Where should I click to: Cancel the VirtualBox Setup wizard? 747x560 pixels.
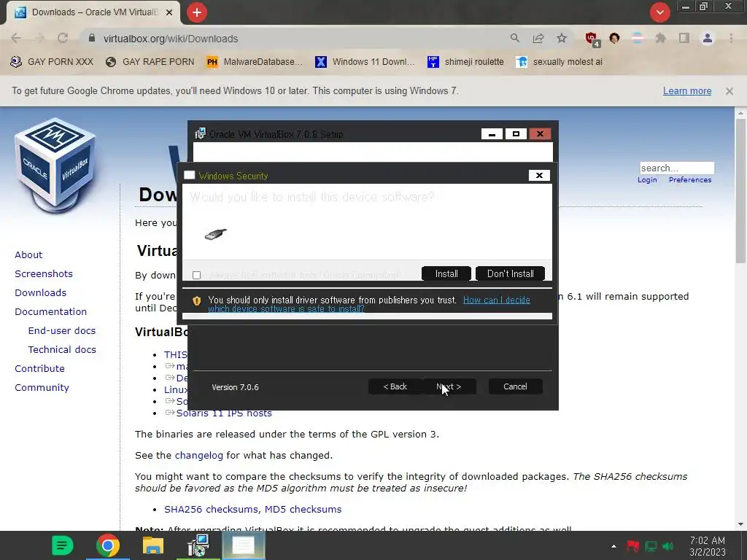tap(515, 386)
